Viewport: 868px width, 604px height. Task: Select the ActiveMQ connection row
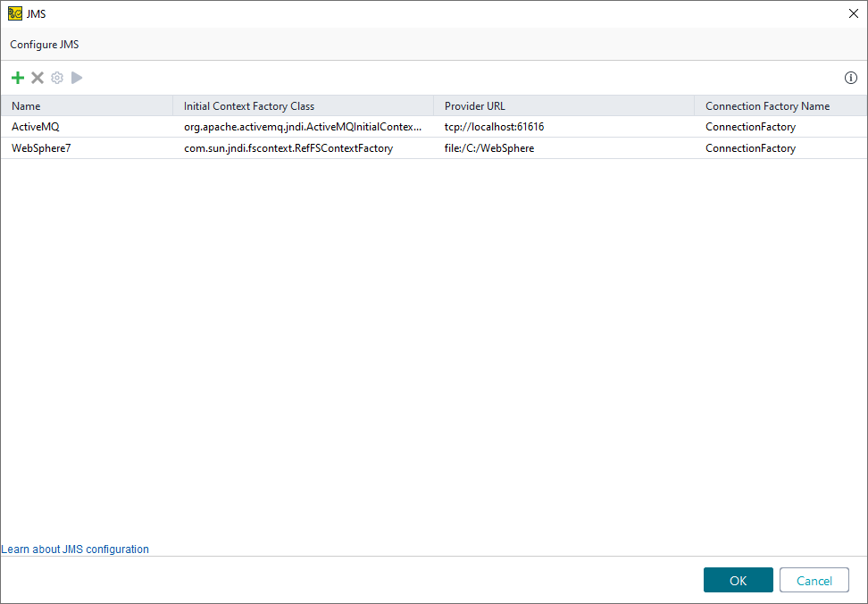tap(36, 126)
